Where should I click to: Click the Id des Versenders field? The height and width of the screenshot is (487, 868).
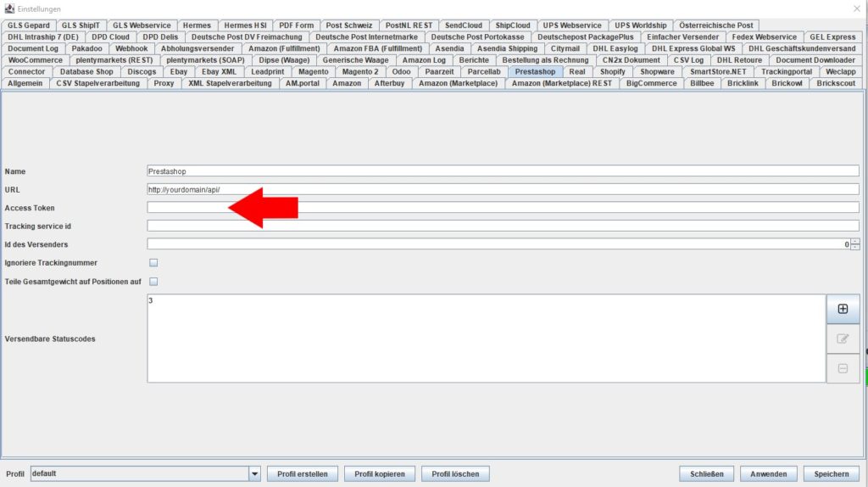click(498, 244)
